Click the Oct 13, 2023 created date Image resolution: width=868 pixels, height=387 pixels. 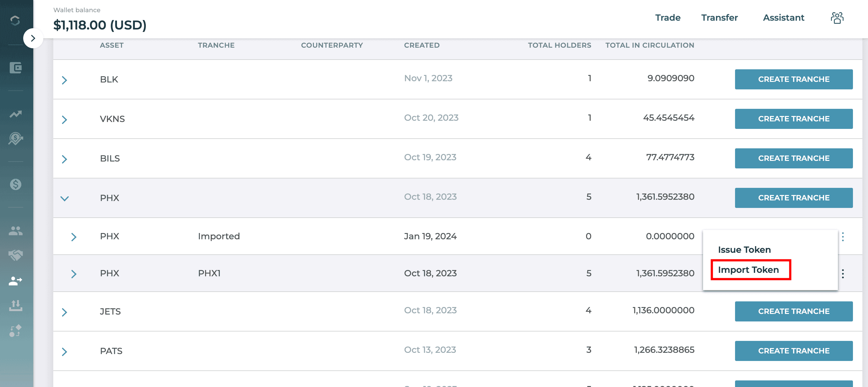click(430, 350)
